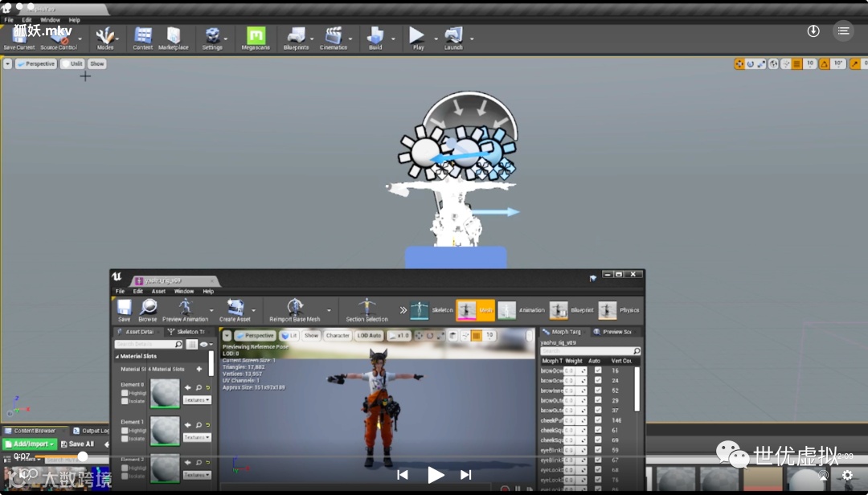
Task: Open Element 0 Textures dropdown
Action: click(197, 399)
